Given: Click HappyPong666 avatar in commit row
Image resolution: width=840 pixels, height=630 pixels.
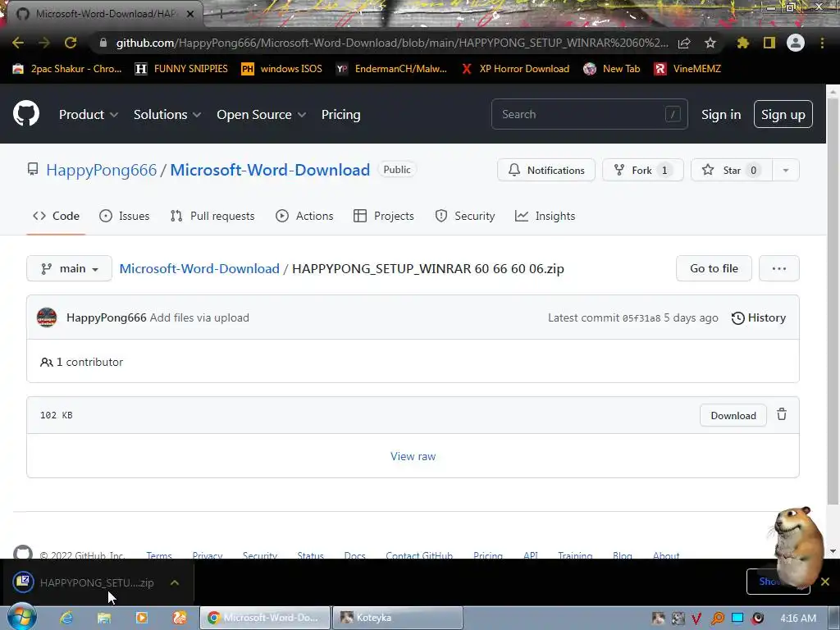Looking at the screenshot, I should 47,317.
